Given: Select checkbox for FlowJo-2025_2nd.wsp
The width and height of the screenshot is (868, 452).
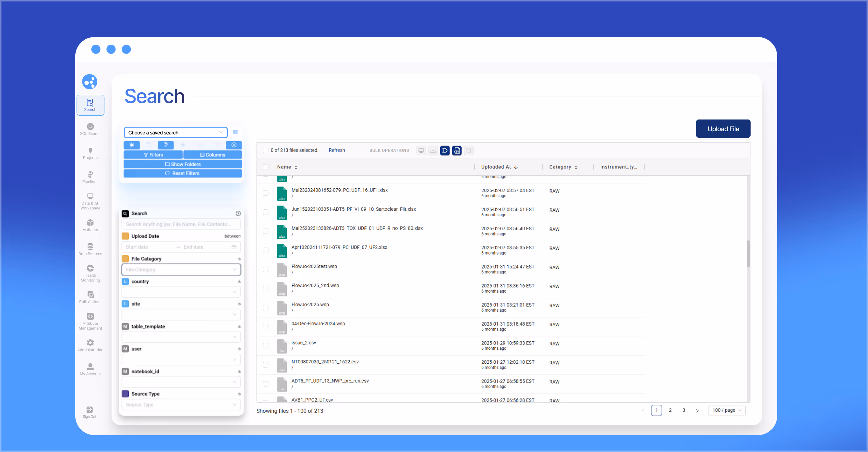Looking at the screenshot, I should point(266,288).
